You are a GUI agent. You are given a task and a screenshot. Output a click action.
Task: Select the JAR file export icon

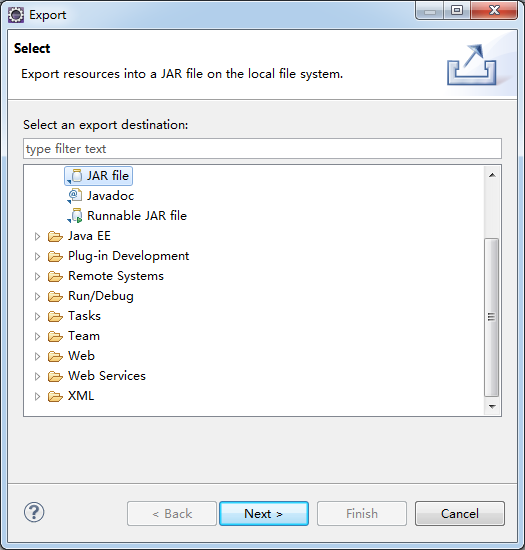(x=75, y=176)
